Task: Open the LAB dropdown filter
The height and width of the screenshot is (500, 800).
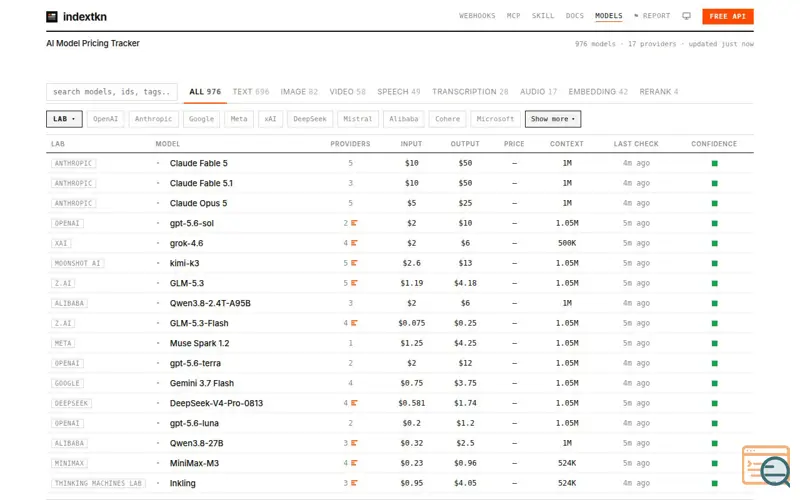Action: click(64, 119)
